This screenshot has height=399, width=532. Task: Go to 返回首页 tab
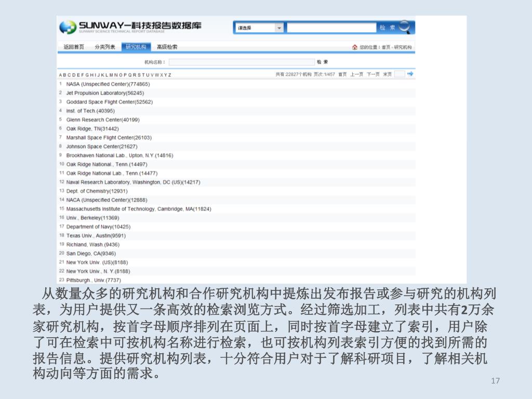click(x=74, y=47)
